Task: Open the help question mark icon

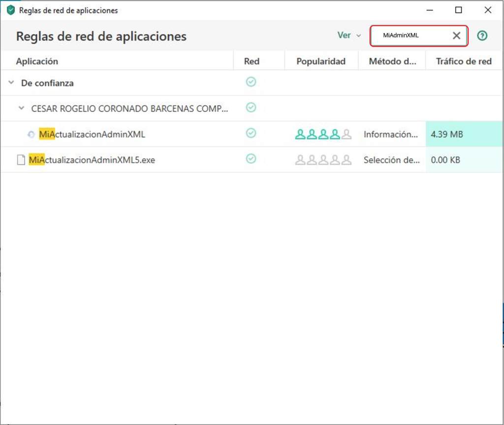Action: [482, 35]
